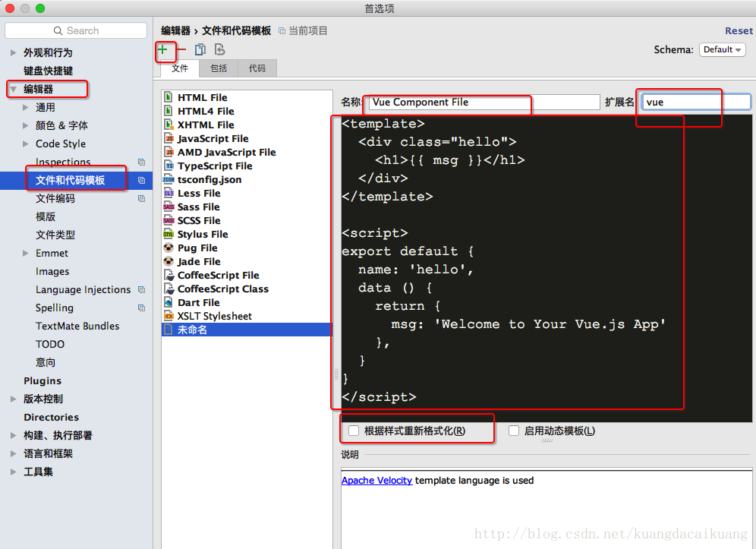Select the SCSS File template icon

169,220
